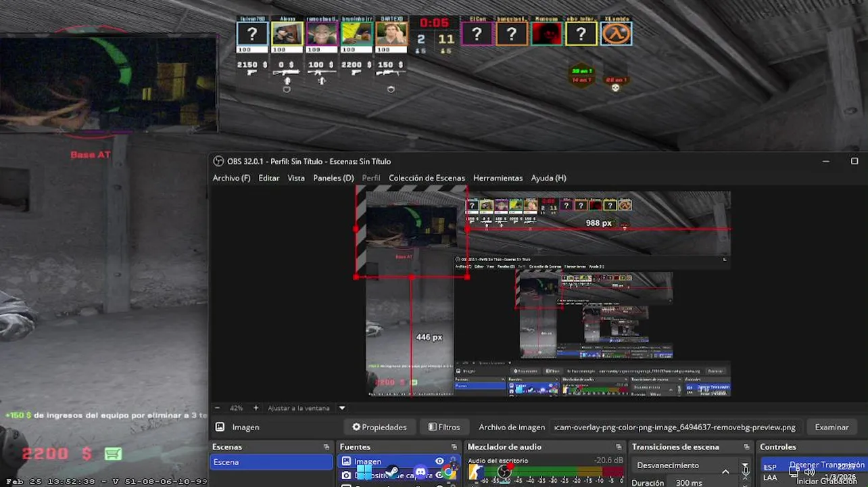This screenshot has height=487, width=868.
Task: Click the camera icon of Dispositivo de captura source
Action: [346, 476]
